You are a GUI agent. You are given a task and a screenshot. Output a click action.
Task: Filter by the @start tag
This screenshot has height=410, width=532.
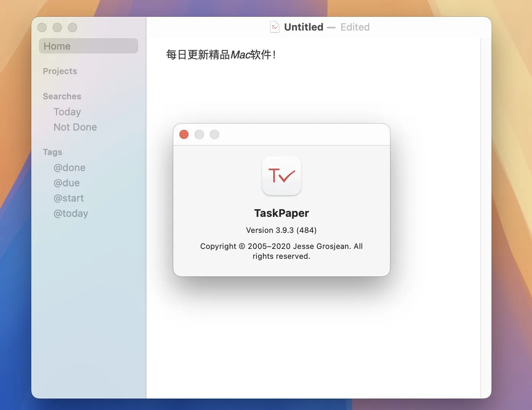click(x=69, y=198)
